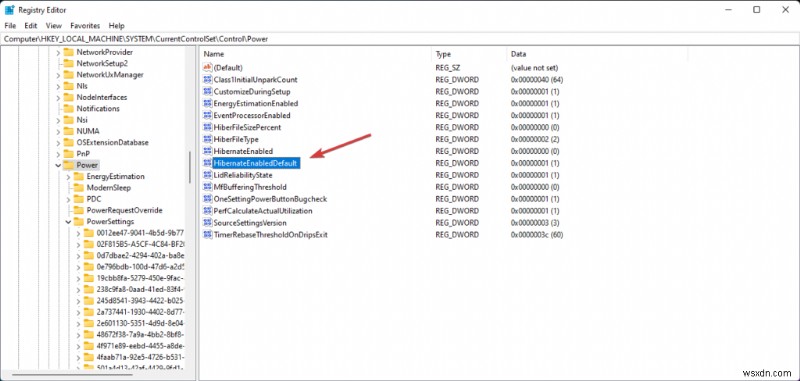Click the PerfCalculateActualUtilization DWORD icon
This screenshot has width=800, height=381.
click(x=207, y=211)
